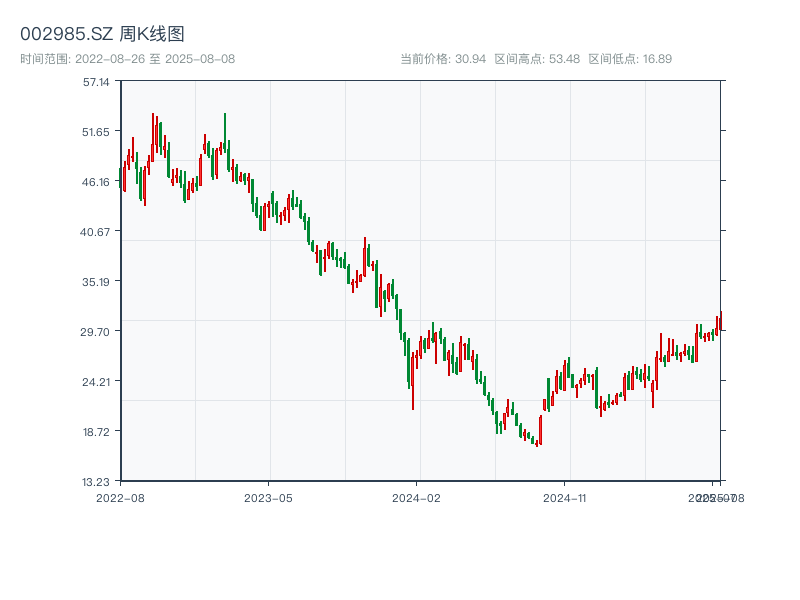Image resolution: width=800 pixels, height=600 pixels.
Task: Click the 24.21 price axis label
Action: click(97, 381)
